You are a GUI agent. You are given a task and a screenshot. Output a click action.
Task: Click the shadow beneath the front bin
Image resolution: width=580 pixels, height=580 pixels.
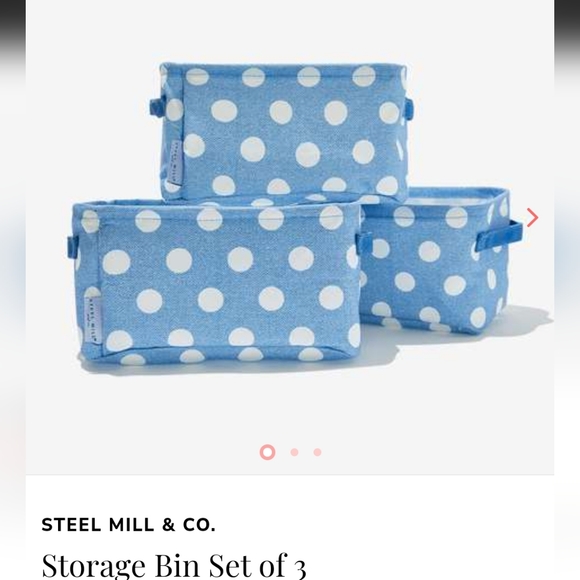(x=237, y=368)
